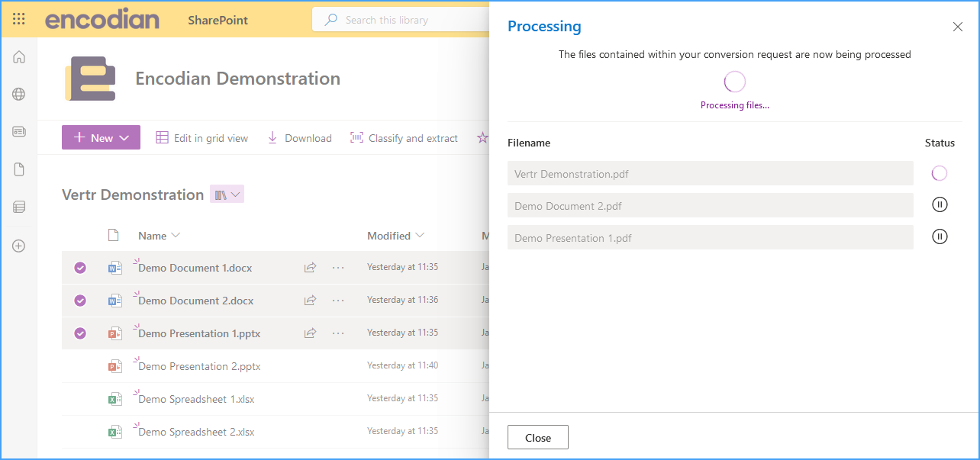Click paused status icon for Demo Document 2.pdf
The image size is (980, 460).
tap(940, 204)
